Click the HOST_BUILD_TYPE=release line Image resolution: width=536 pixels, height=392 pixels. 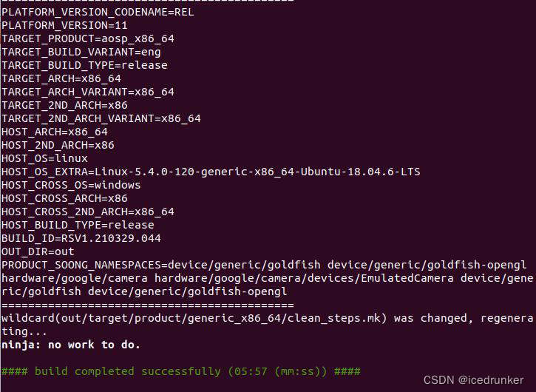(x=78, y=225)
